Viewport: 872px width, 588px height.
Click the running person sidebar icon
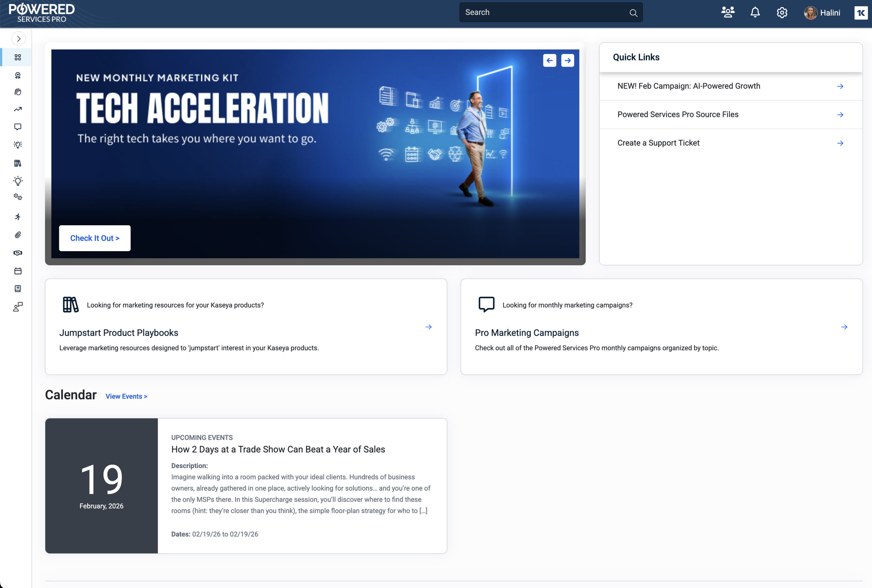click(x=18, y=217)
